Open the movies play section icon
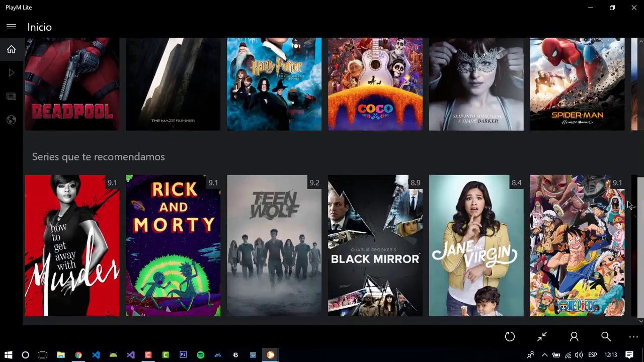Screen dimensions: 644x362 [11, 73]
